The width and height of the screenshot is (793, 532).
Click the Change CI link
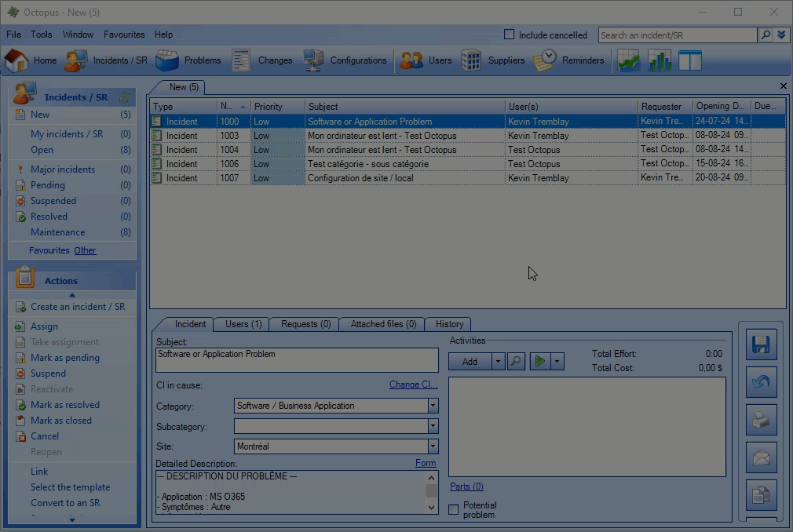[x=413, y=384]
